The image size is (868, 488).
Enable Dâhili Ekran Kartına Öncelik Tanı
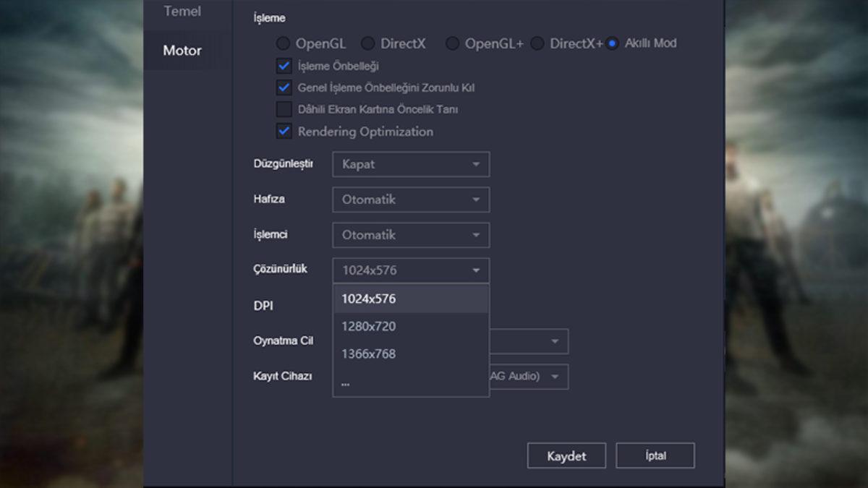click(284, 110)
